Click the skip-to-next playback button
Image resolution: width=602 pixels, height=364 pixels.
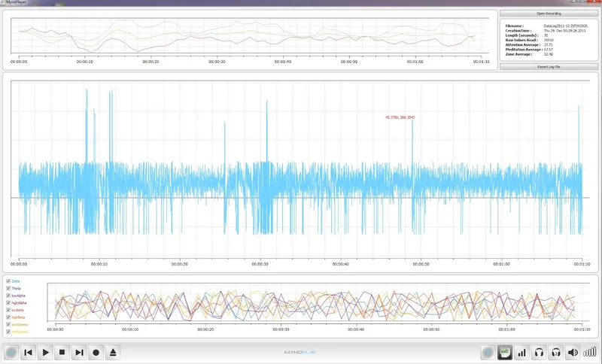pyautogui.click(x=79, y=353)
